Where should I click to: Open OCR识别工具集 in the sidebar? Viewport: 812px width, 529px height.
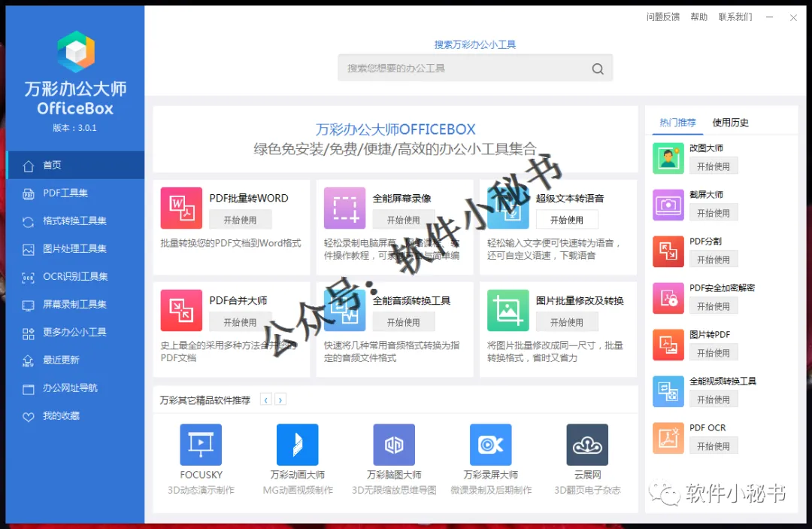coord(76,276)
